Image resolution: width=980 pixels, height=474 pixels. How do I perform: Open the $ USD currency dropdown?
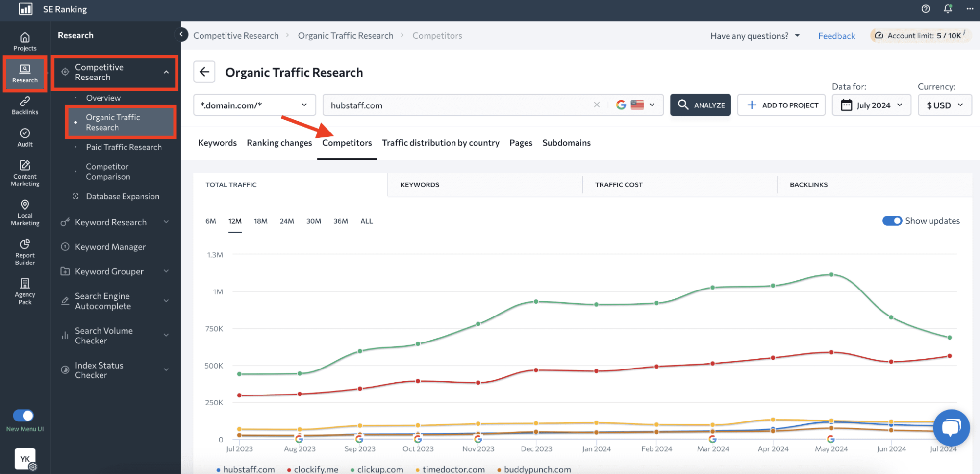(x=944, y=105)
